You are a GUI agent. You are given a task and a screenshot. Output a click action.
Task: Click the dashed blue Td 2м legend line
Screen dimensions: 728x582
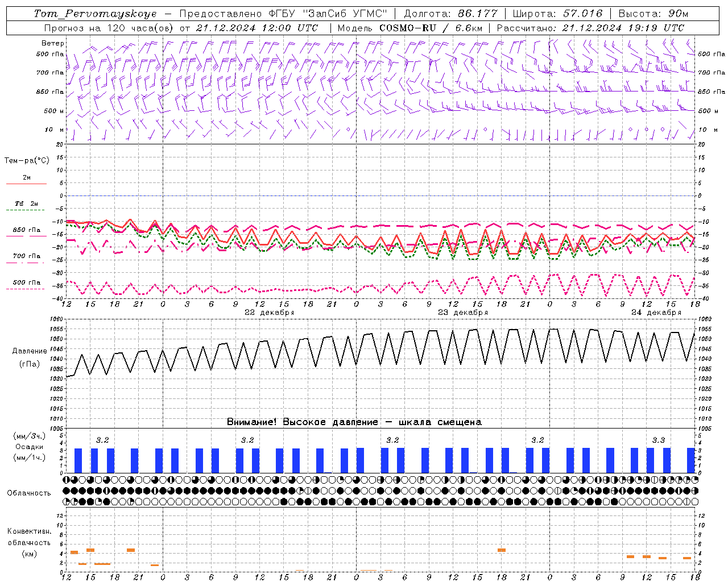click(25, 210)
